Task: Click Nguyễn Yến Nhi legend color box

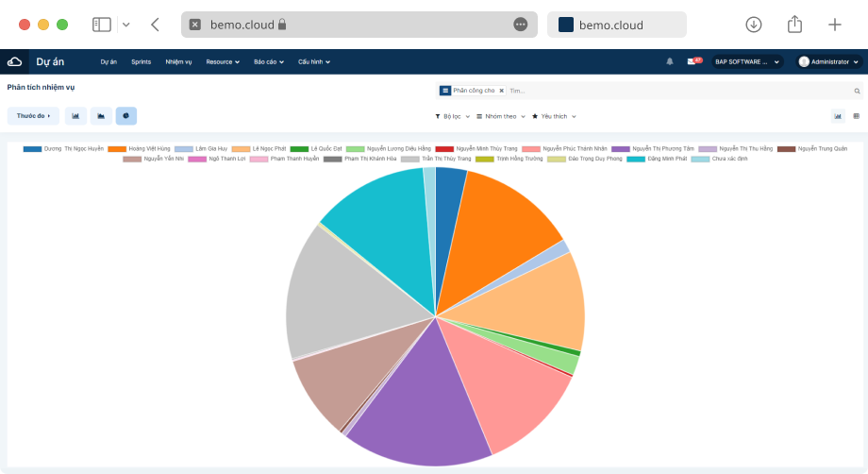Action: click(132, 159)
